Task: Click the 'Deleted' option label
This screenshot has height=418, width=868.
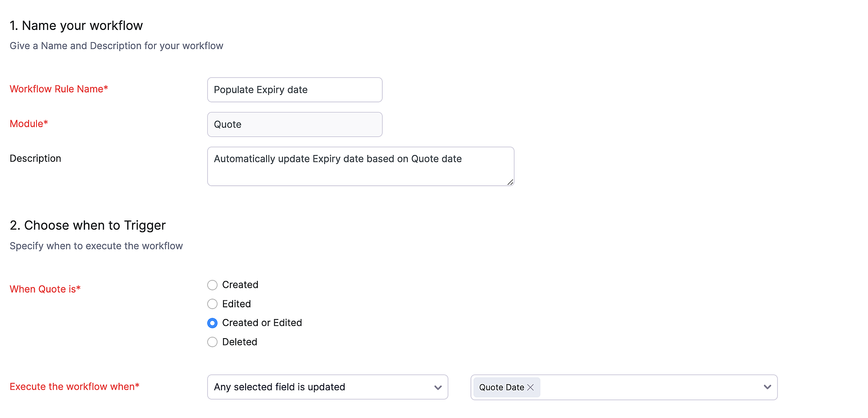Action: 240,342
